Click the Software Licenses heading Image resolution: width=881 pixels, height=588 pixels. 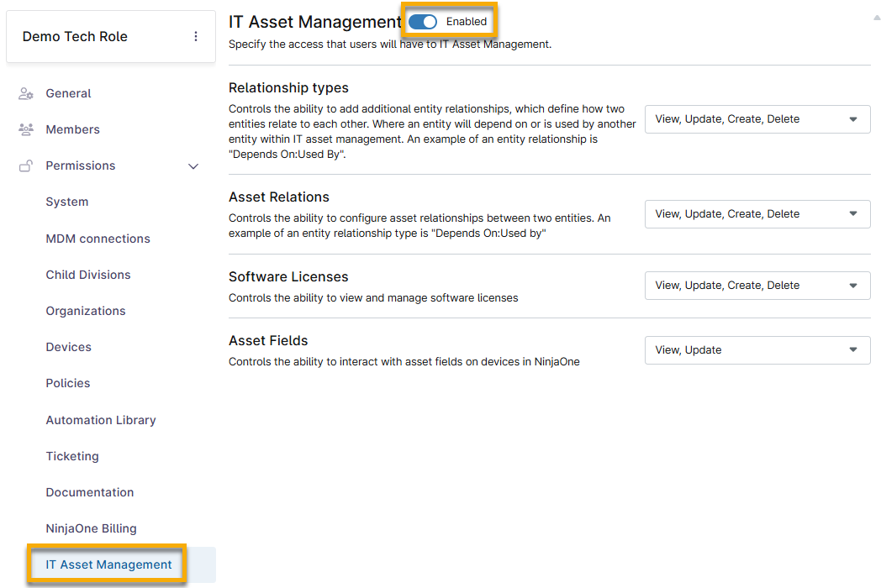(288, 277)
